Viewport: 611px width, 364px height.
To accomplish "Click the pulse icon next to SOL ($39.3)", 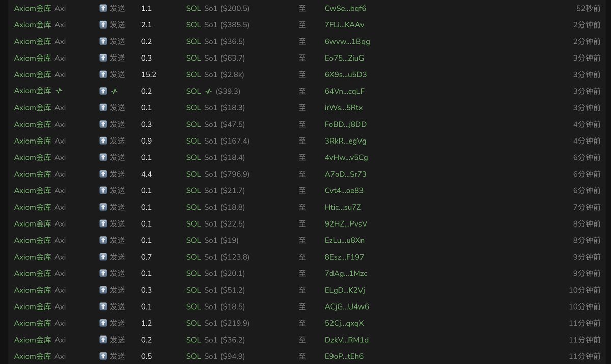I will pyautogui.click(x=208, y=91).
